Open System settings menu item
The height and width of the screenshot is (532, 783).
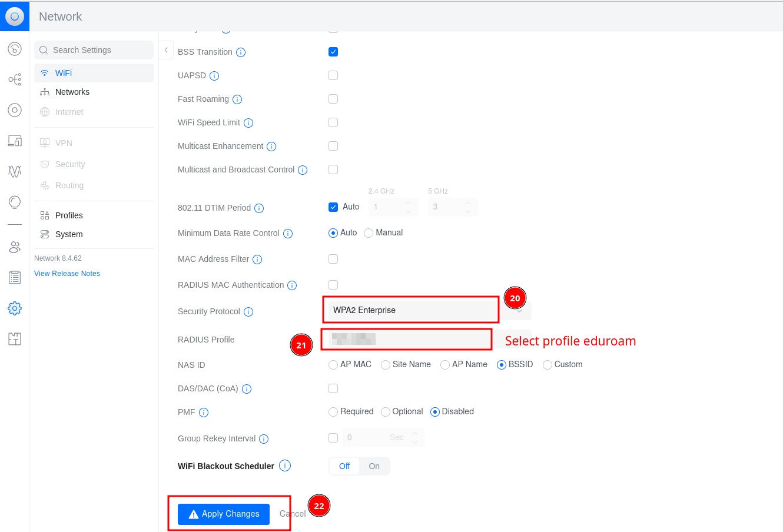(94, 234)
